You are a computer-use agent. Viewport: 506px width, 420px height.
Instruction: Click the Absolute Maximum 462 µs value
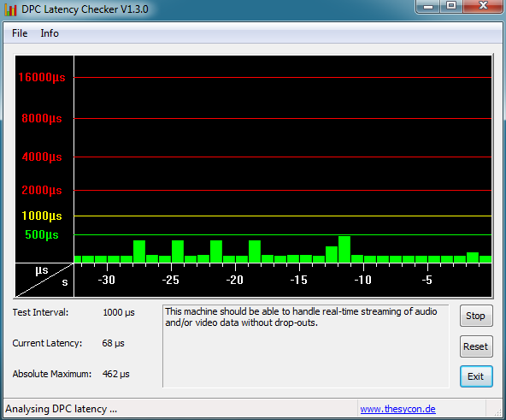click(x=116, y=374)
